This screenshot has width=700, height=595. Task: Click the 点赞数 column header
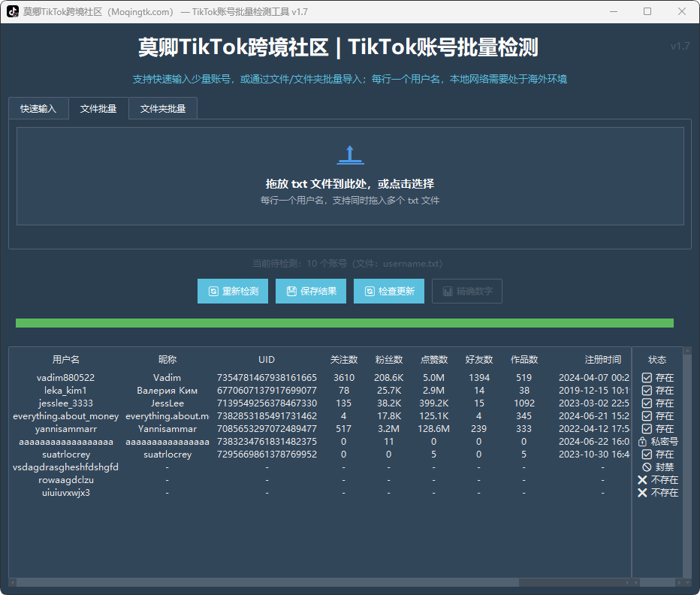coord(434,360)
